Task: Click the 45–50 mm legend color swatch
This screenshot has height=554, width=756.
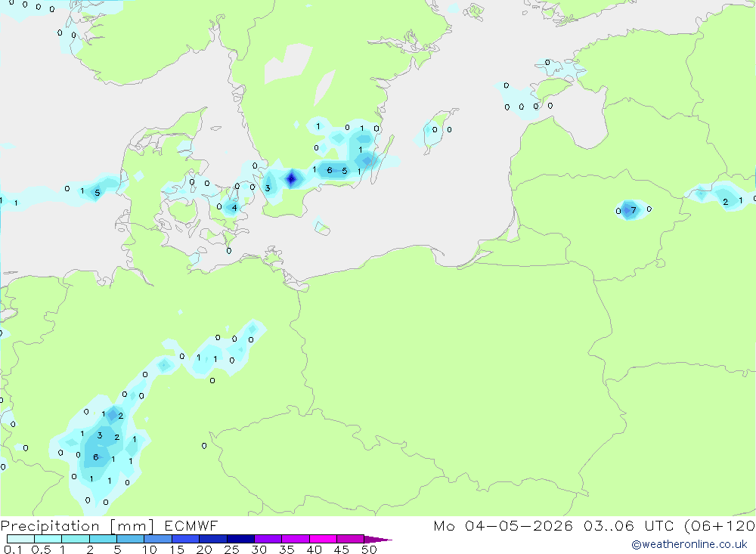Action: [x=351, y=539]
